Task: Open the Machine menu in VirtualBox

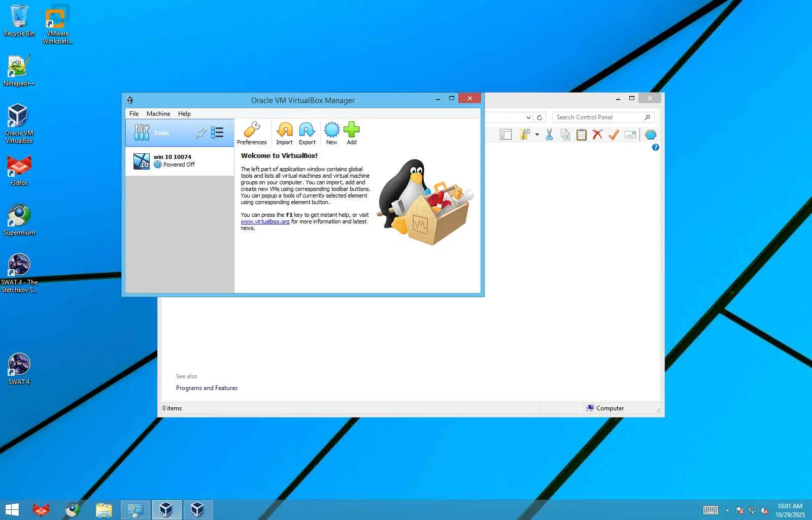Action: pos(158,114)
